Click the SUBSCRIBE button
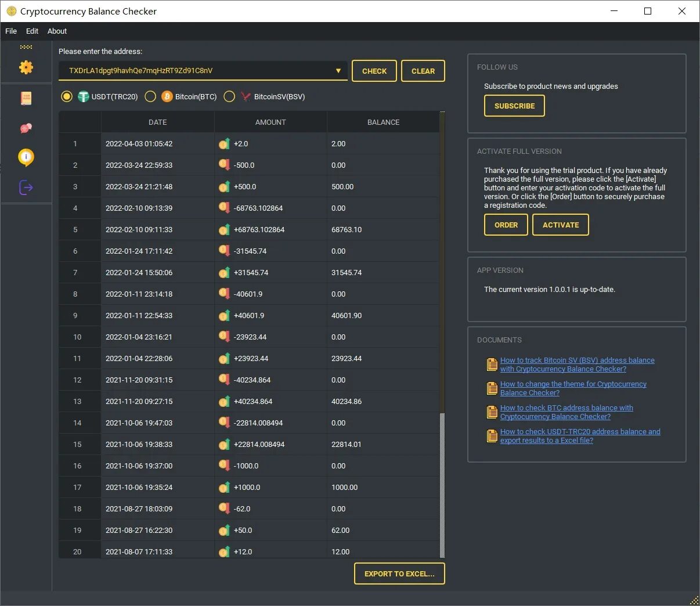 pos(514,106)
